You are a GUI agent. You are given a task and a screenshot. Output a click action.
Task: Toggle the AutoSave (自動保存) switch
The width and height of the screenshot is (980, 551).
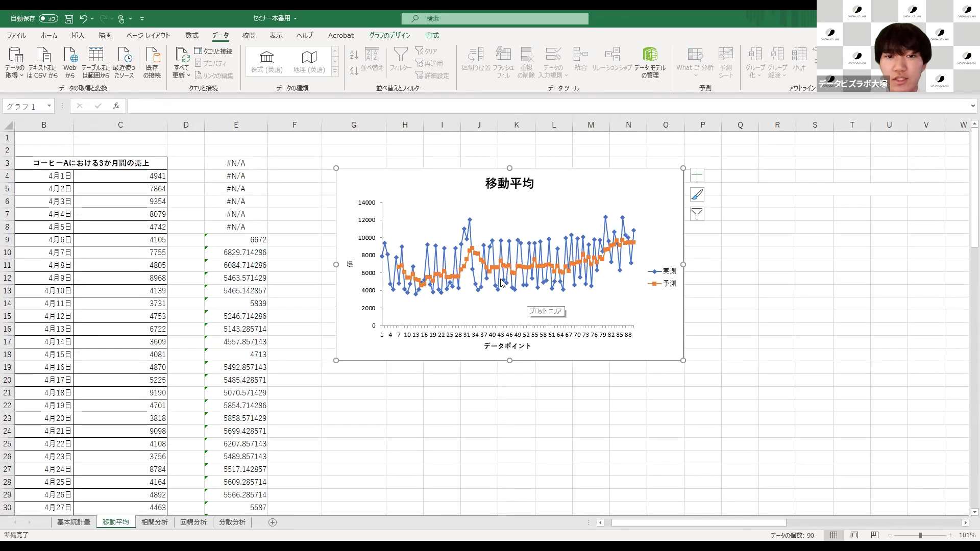pos(48,18)
